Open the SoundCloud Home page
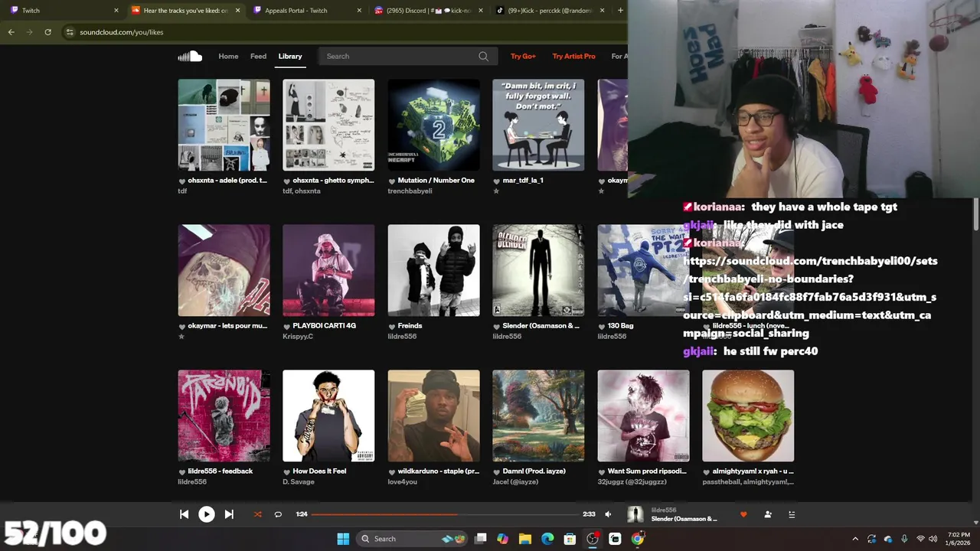The image size is (980, 551). 228,56
